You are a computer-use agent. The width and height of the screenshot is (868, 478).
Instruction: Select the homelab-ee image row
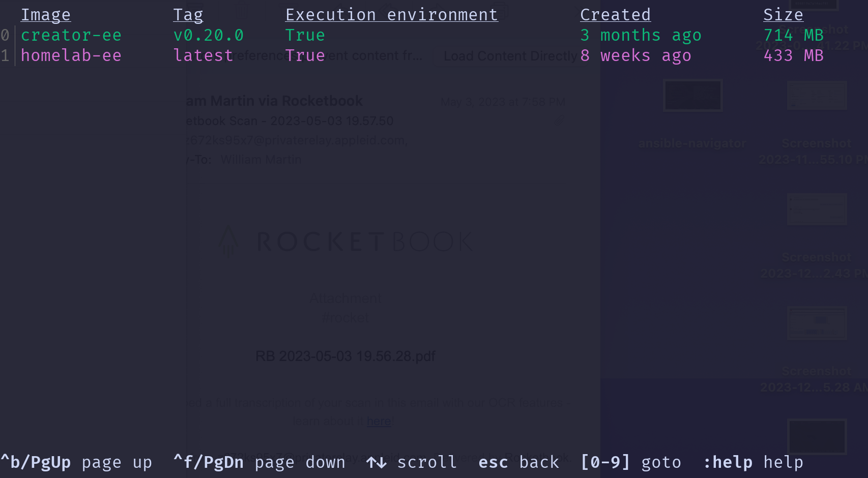[x=71, y=55]
